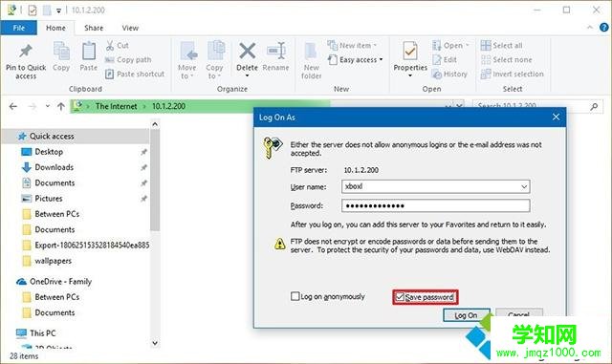Open the Copy to command
Screen dimensions: 612x364
(x=214, y=60)
